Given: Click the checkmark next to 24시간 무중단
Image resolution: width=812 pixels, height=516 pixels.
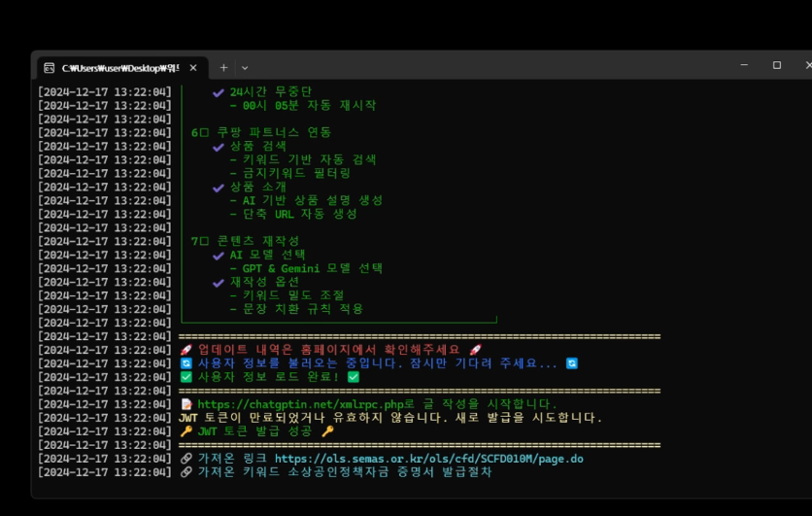Looking at the screenshot, I should (x=219, y=92).
